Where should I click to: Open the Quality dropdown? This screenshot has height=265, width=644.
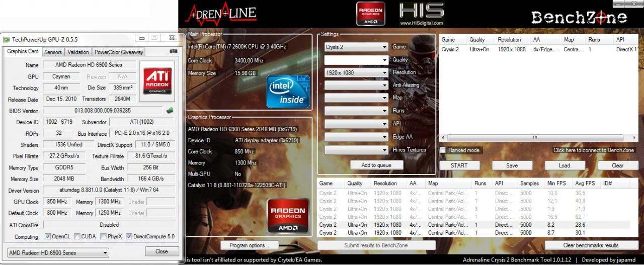[x=356, y=60]
